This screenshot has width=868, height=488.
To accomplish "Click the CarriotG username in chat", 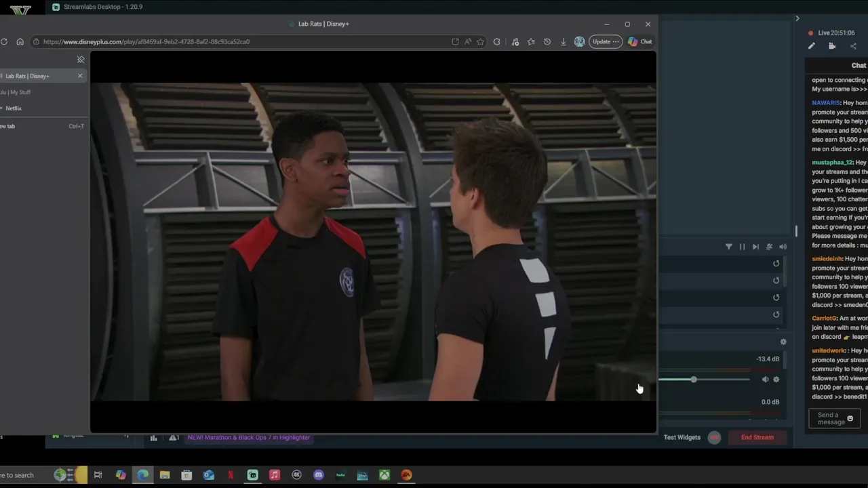I will [x=824, y=318].
